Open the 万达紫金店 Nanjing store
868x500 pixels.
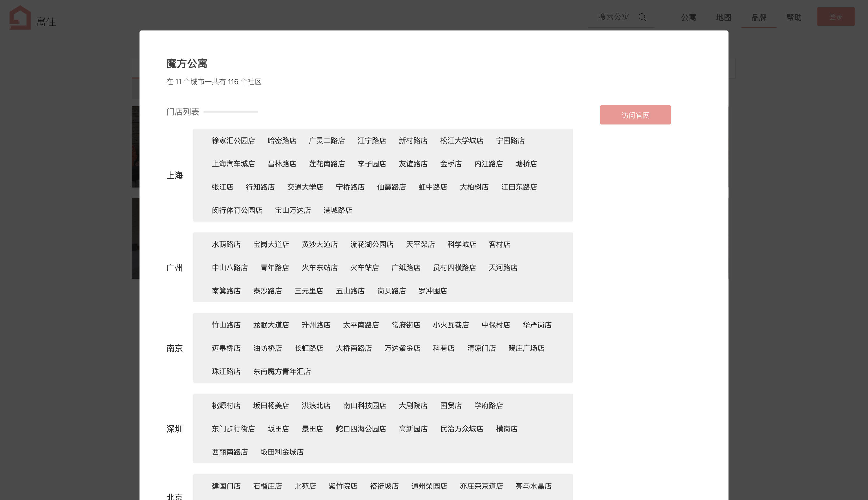pyautogui.click(x=402, y=348)
